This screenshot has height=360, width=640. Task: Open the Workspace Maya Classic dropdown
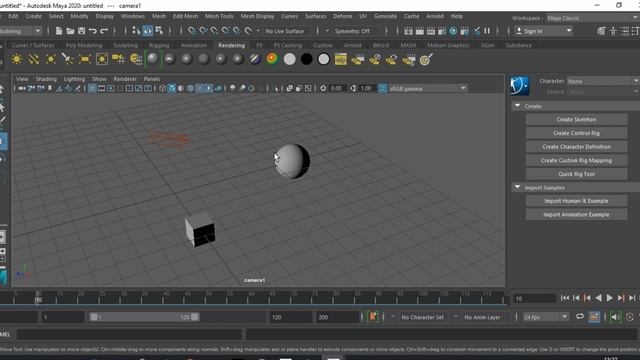click(592, 18)
